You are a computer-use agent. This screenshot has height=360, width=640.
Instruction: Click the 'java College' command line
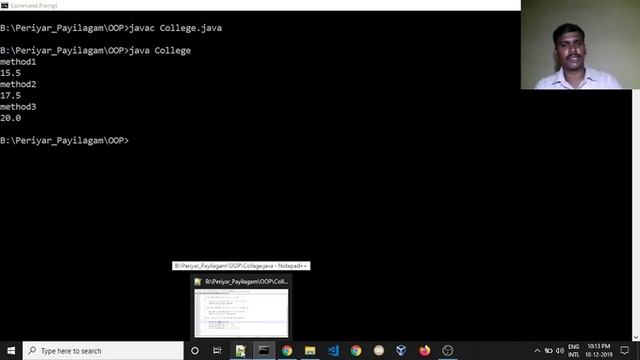[96, 51]
